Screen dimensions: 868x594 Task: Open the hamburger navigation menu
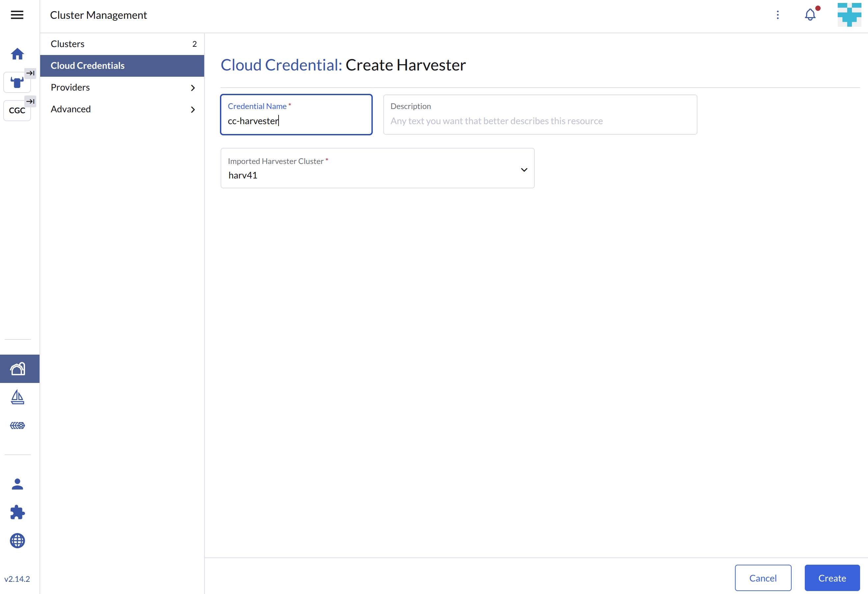point(17,15)
